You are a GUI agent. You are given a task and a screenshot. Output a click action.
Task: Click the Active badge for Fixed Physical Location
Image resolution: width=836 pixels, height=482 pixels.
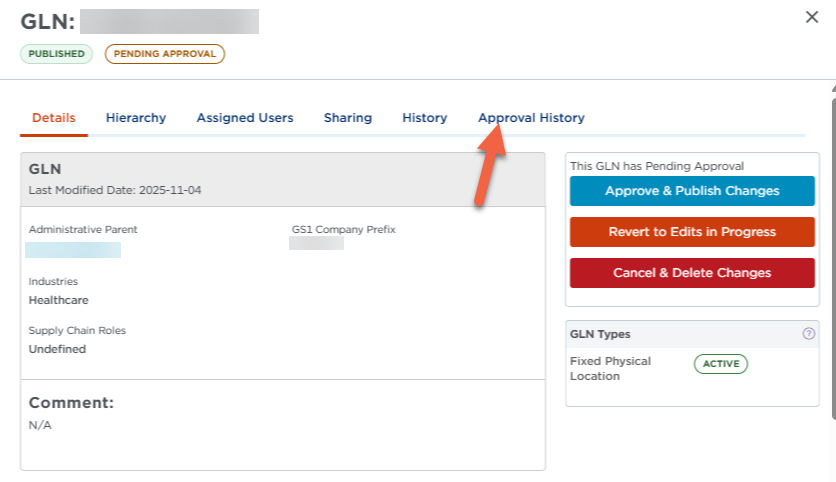click(720, 364)
